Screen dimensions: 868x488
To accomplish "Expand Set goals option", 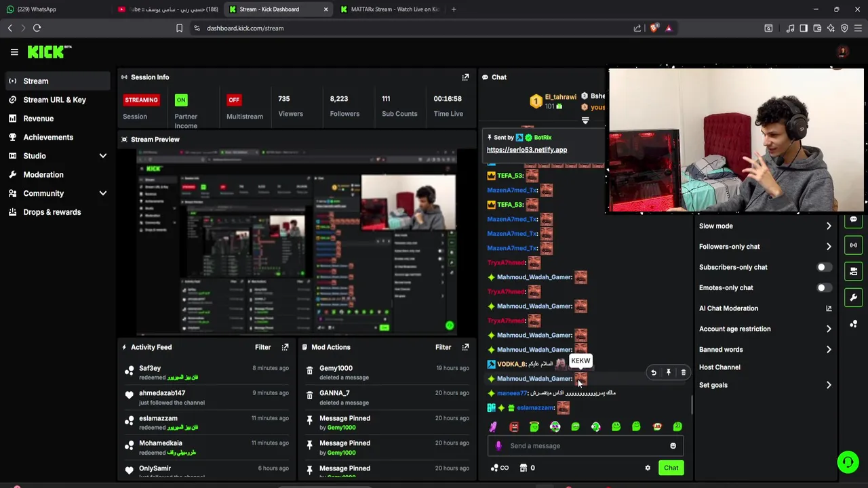I will [765, 385].
